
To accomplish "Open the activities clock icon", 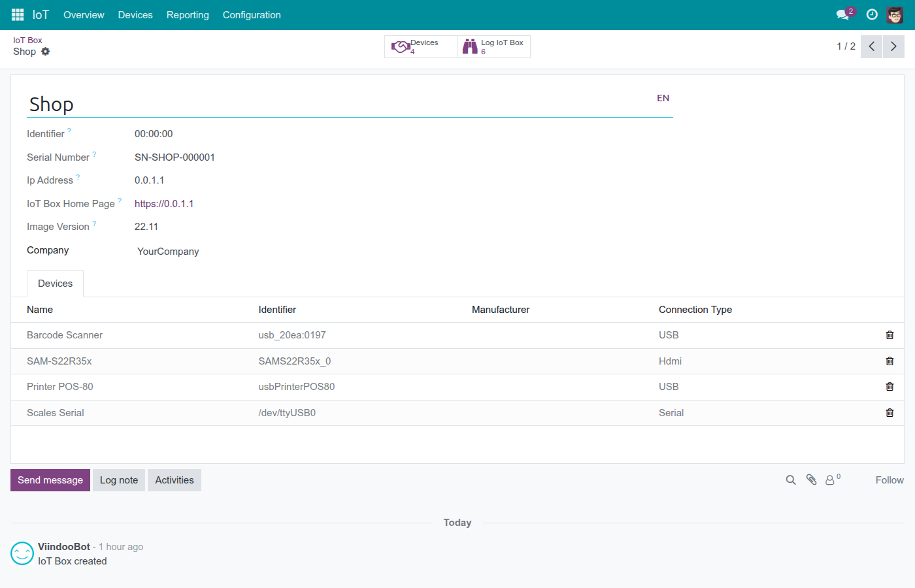I will point(872,14).
